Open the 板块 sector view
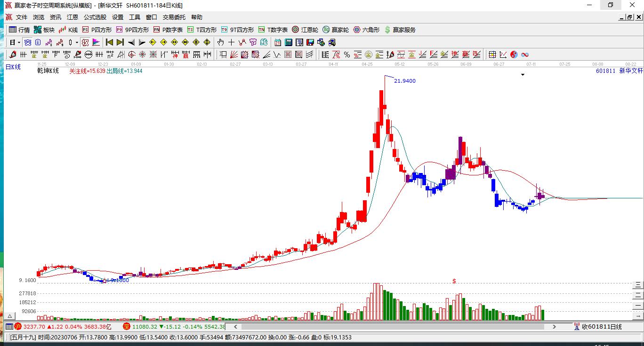Image resolution: width=644 pixels, height=346 pixels. 44,30
